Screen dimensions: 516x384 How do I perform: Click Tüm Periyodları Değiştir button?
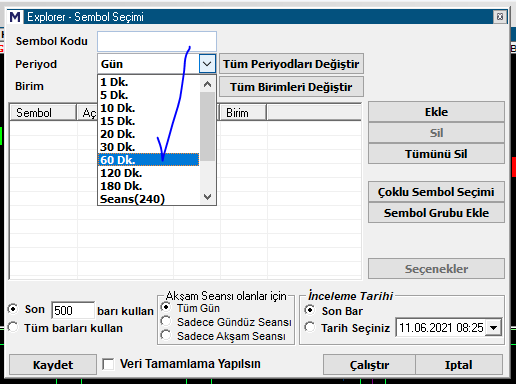291,64
